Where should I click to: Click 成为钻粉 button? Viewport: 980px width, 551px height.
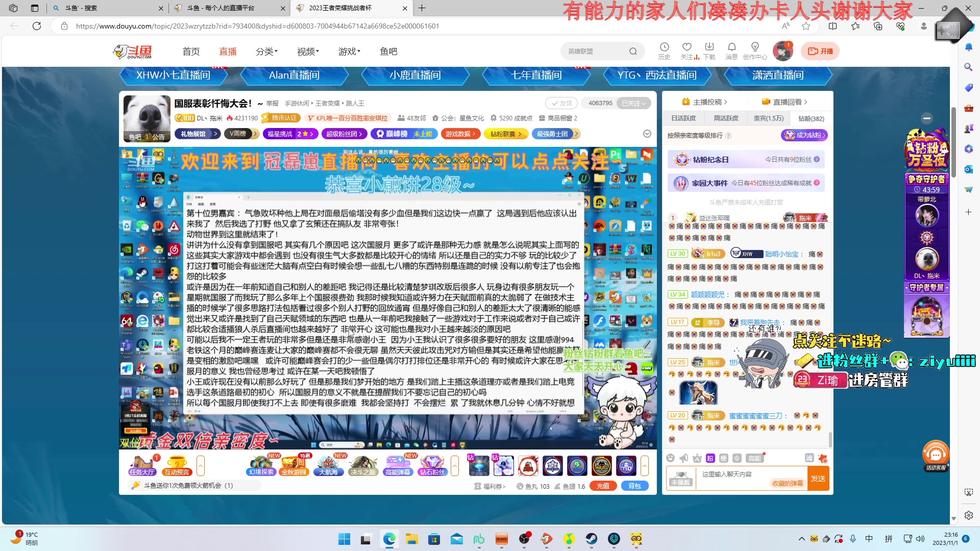tap(804, 135)
